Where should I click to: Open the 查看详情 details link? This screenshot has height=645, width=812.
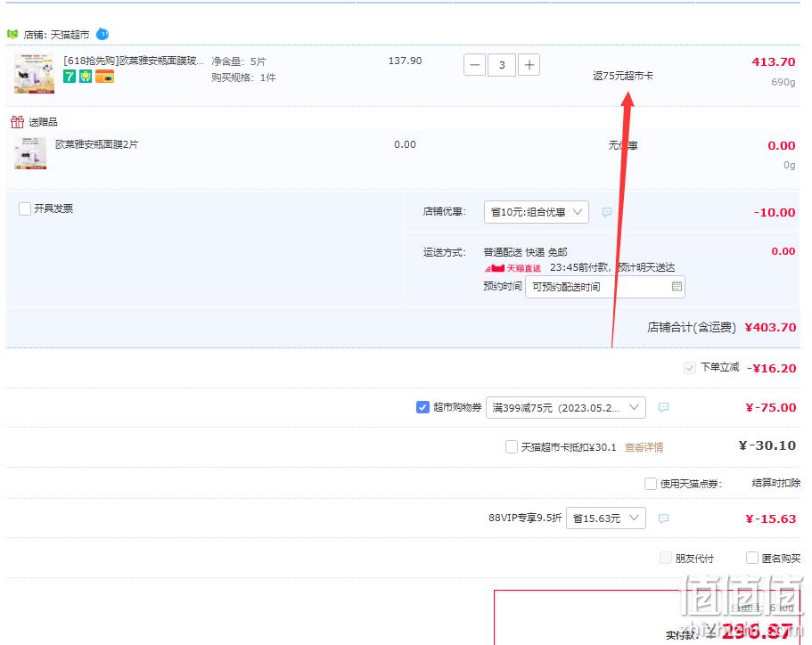point(644,447)
